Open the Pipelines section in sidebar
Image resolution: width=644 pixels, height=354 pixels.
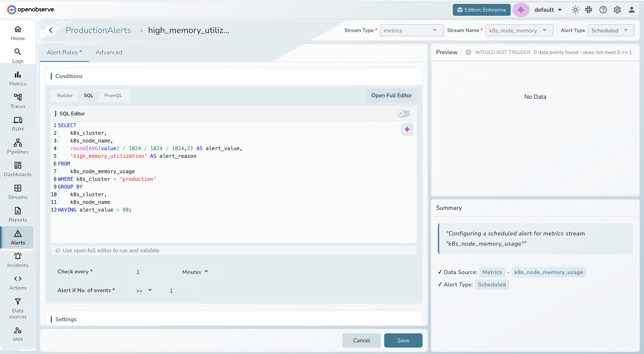pyautogui.click(x=18, y=146)
